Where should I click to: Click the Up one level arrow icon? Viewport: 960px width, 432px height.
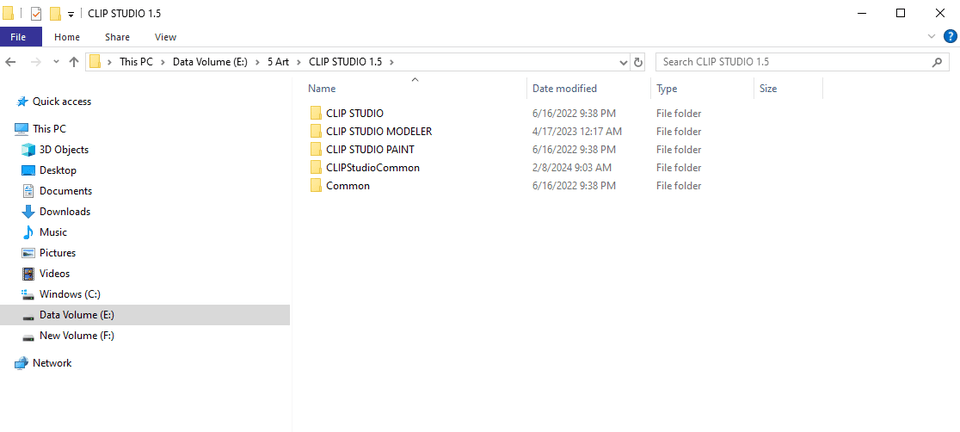pyautogui.click(x=74, y=62)
